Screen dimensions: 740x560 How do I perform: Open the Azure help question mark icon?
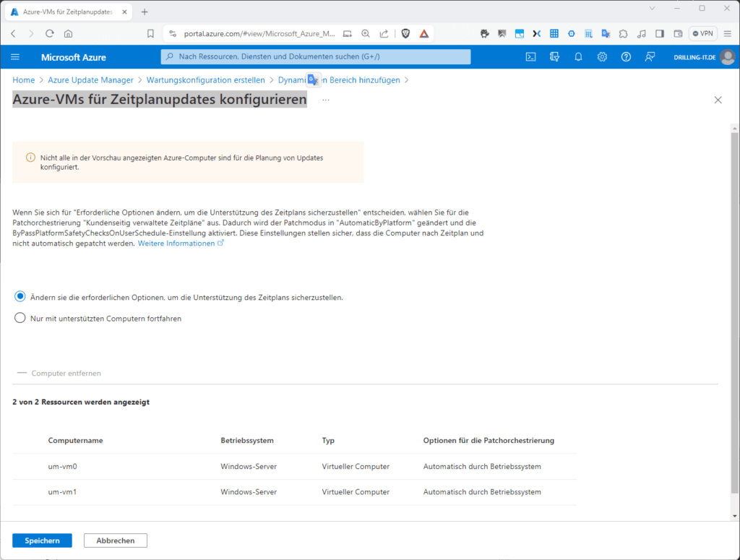click(626, 57)
